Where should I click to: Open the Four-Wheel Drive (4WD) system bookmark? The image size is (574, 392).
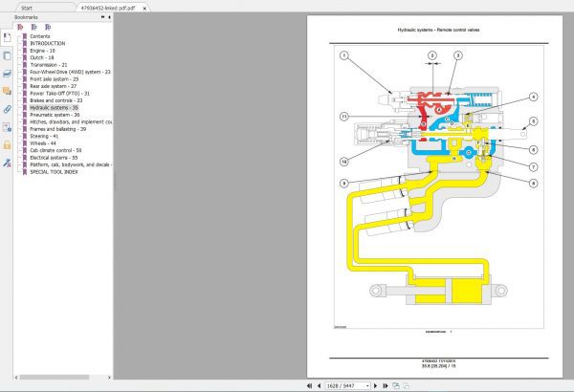tap(70, 72)
